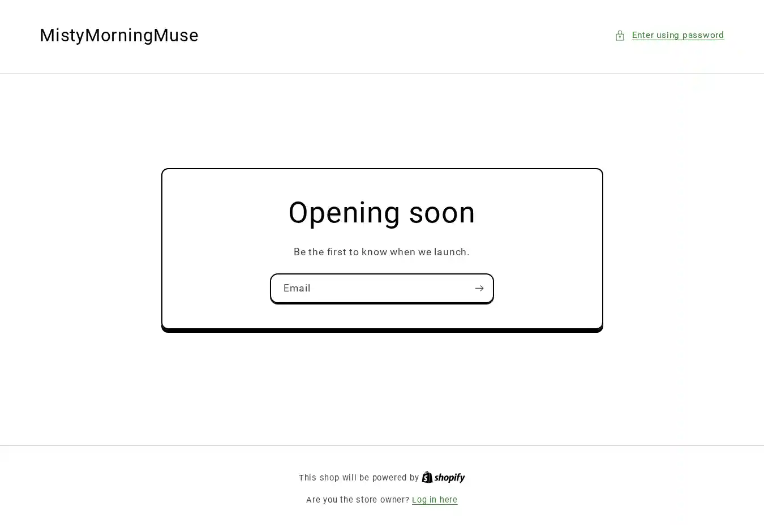This screenshot has height=532, width=764.
Task: Click the 'Be the first to know' text
Action: (x=381, y=252)
